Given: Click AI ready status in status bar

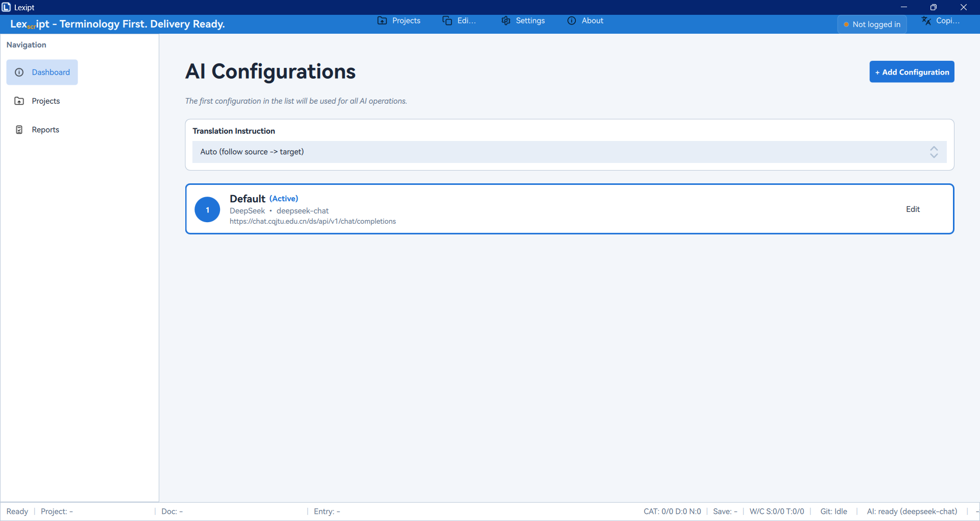Looking at the screenshot, I should click(x=912, y=511).
